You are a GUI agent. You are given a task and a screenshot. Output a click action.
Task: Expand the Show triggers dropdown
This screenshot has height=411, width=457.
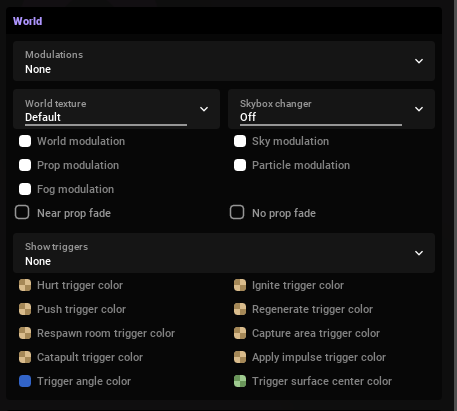(224, 253)
